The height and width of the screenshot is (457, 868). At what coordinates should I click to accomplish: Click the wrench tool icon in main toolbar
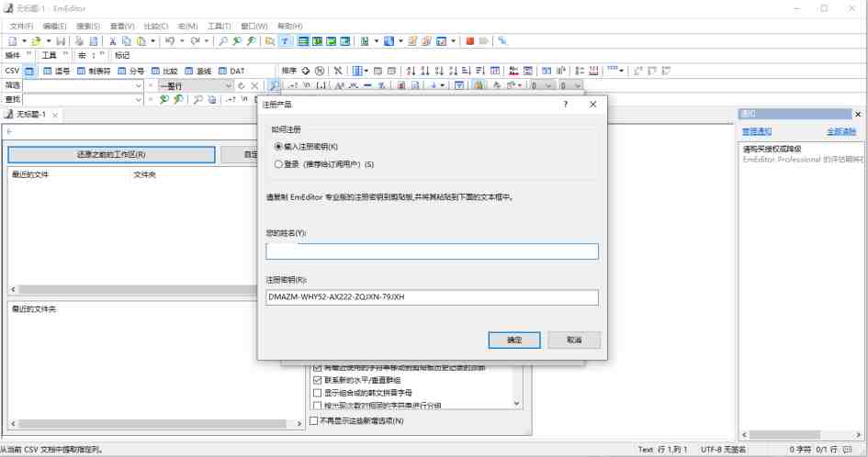click(x=502, y=41)
